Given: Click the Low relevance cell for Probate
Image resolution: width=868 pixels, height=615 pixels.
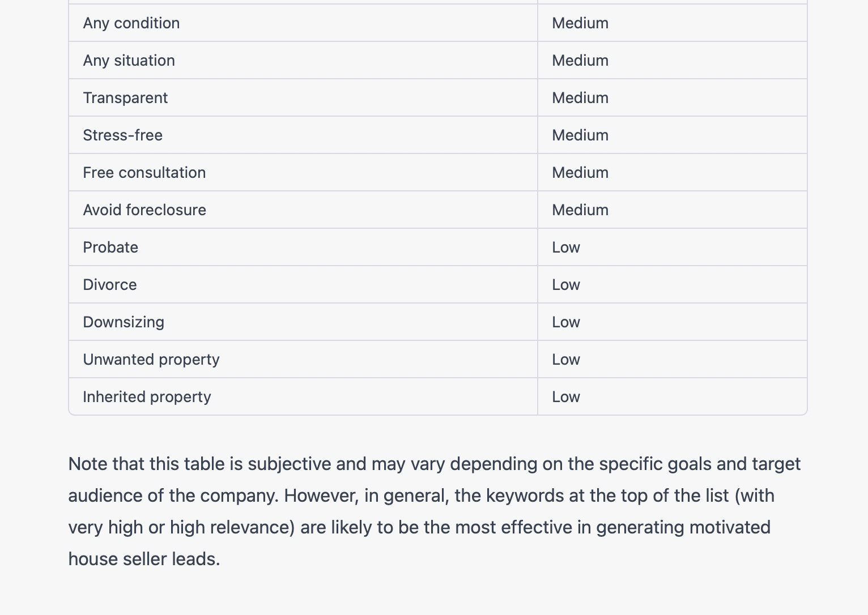Looking at the screenshot, I should (x=566, y=247).
